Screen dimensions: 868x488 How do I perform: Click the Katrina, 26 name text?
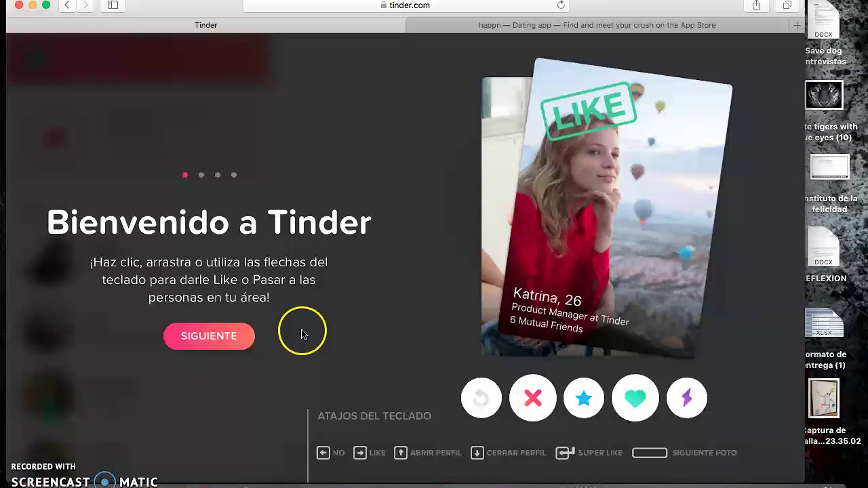[x=547, y=297]
